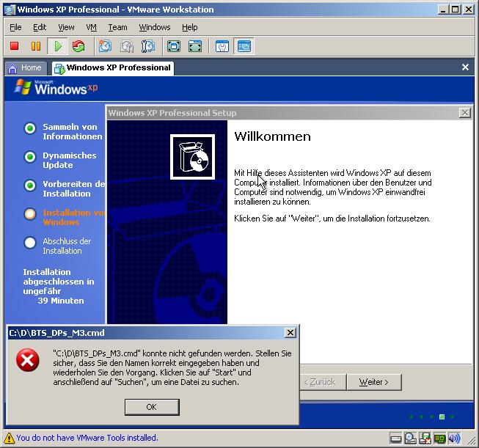Switch to full screen mode icon
Viewport: 479px width, 448px height.
(174, 46)
